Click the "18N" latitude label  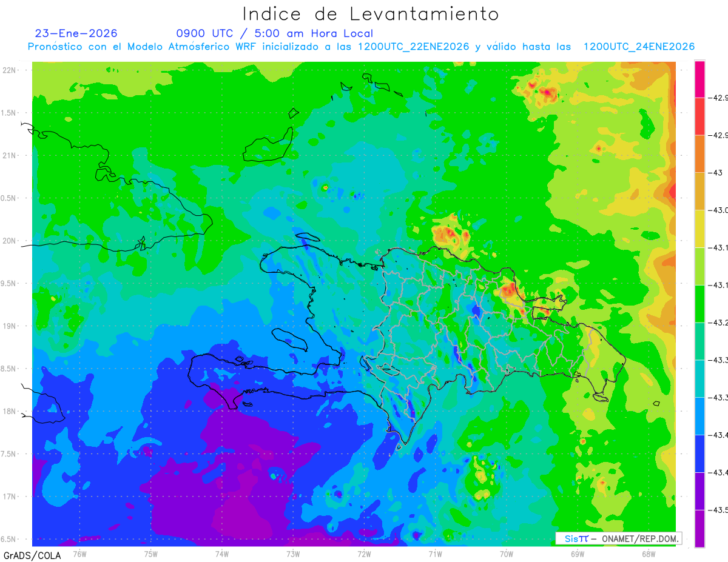click(x=9, y=411)
